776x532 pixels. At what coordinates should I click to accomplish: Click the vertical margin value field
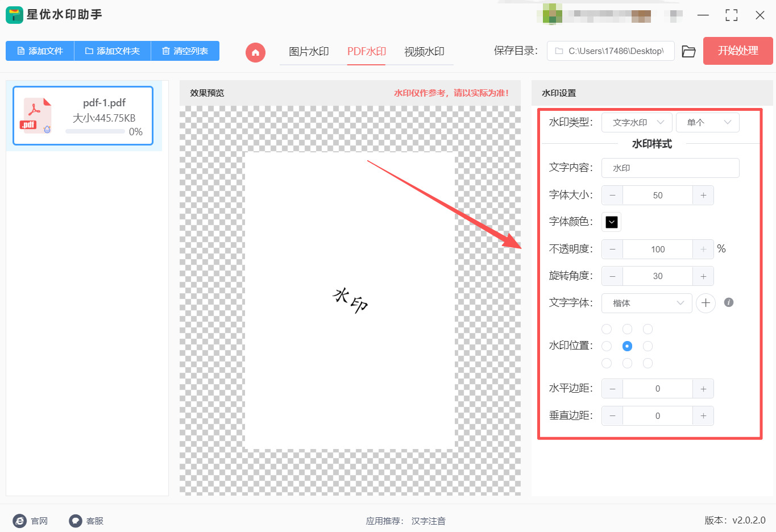click(658, 415)
